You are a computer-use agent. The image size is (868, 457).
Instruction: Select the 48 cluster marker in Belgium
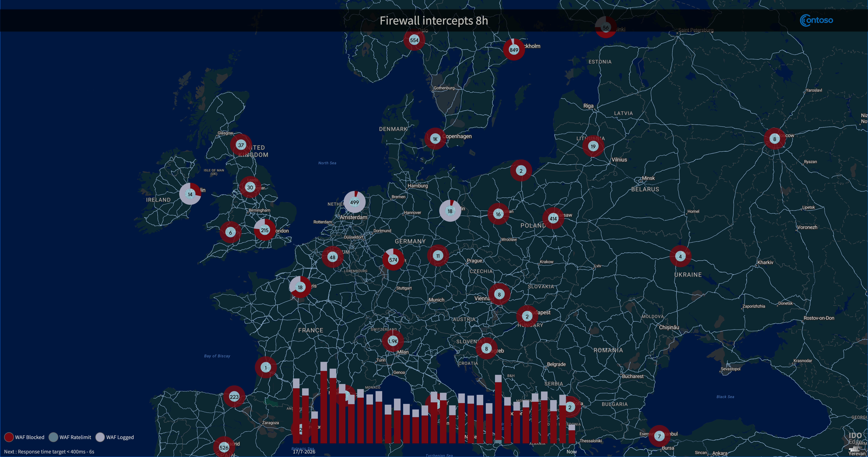coord(333,257)
